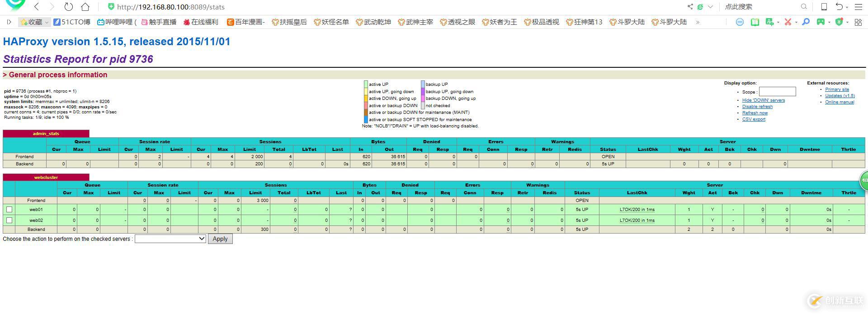Expand the bookmarks overflow chevron

698,22
